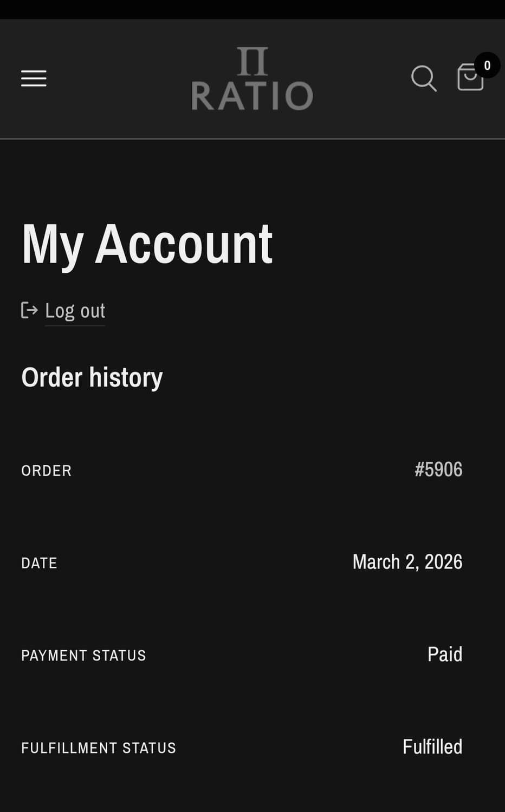This screenshot has height=812, width=505.
Task: Click the Paid status value
Action: point(444,654)
